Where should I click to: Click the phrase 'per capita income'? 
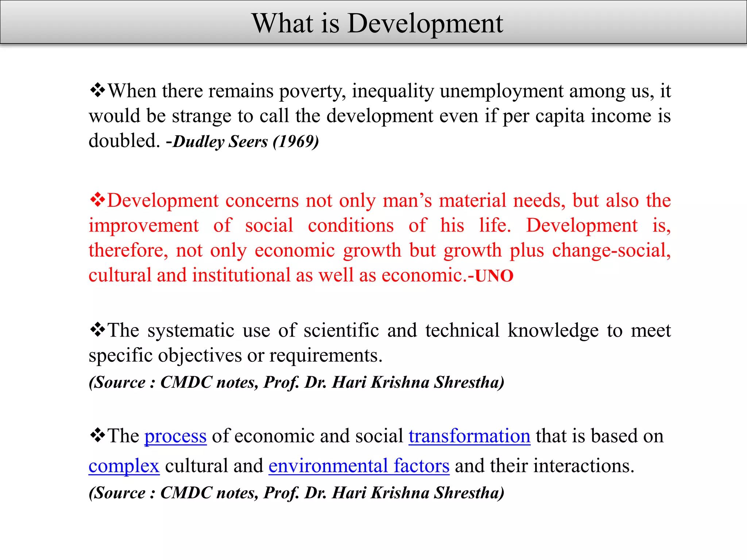pyautogui.click(x=577, y=116)
